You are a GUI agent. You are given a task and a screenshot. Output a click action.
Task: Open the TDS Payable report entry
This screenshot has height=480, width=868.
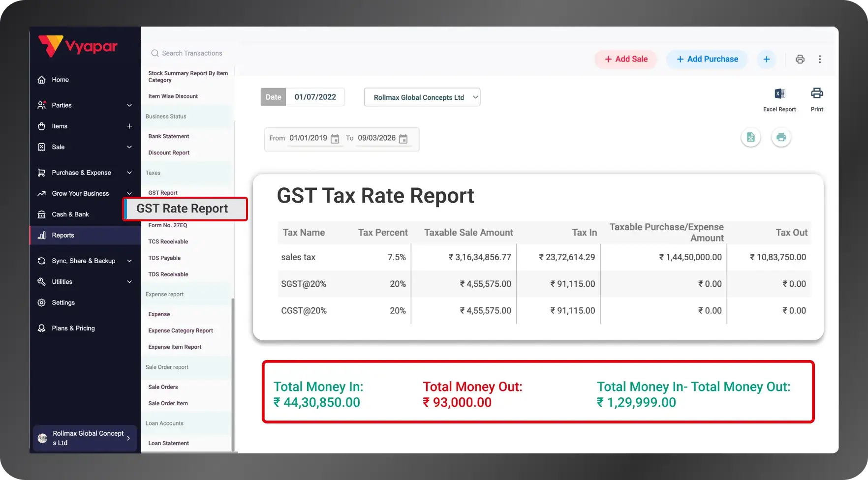(164, 258)
